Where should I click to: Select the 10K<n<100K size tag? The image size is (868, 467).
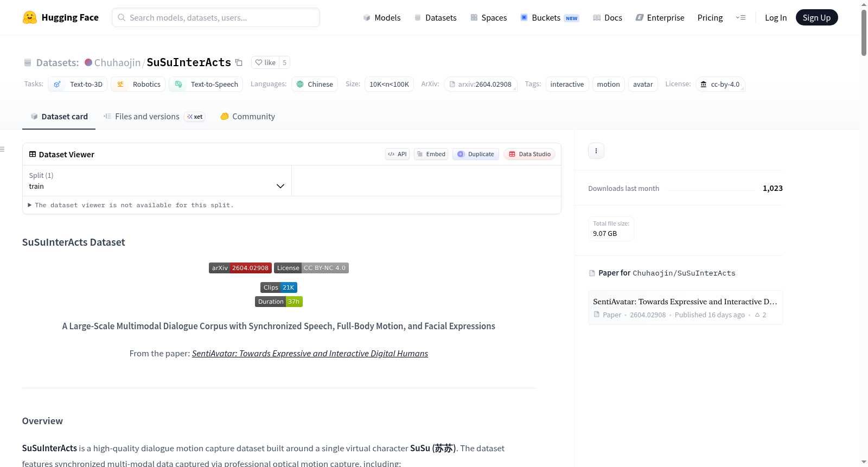[389, 84]
